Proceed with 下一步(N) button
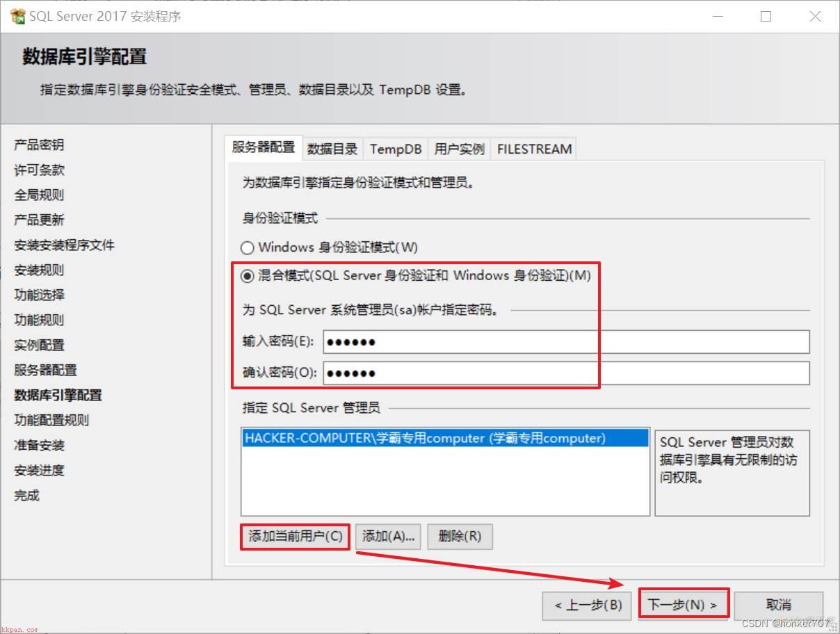840x634 pixels. [x=683, y=605]
